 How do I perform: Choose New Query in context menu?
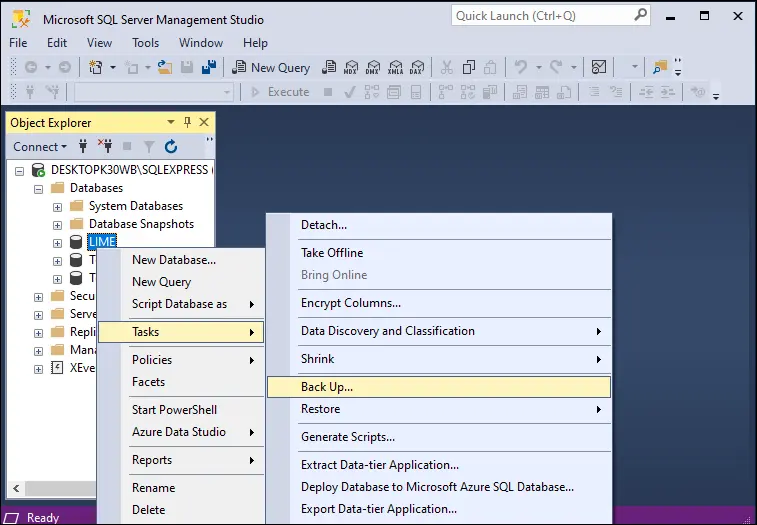[181, 282]
